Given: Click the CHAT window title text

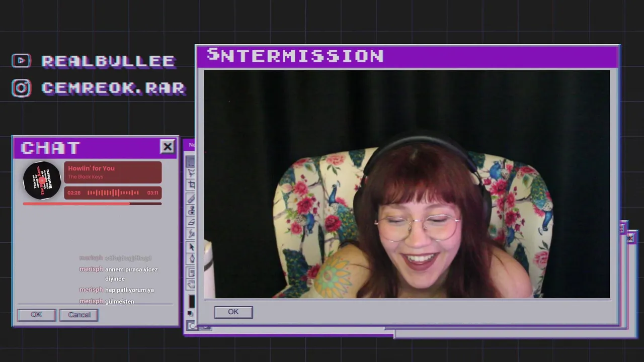Looking at the screenshot, I should 50,147.
